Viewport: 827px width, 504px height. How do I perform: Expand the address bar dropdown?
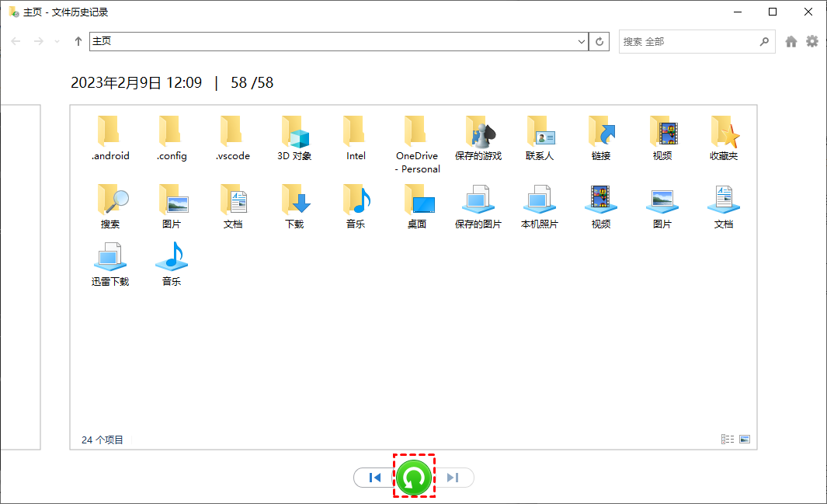pos(581,41)
